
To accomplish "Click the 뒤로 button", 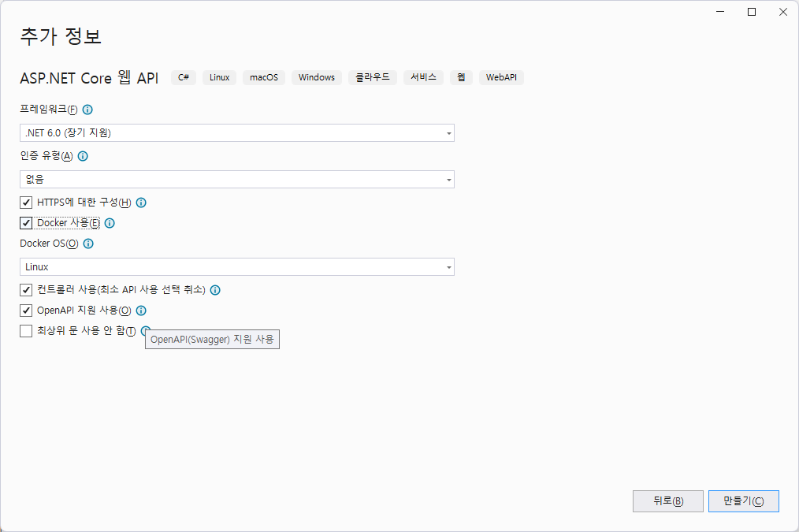I will click(x=668, y=501).
